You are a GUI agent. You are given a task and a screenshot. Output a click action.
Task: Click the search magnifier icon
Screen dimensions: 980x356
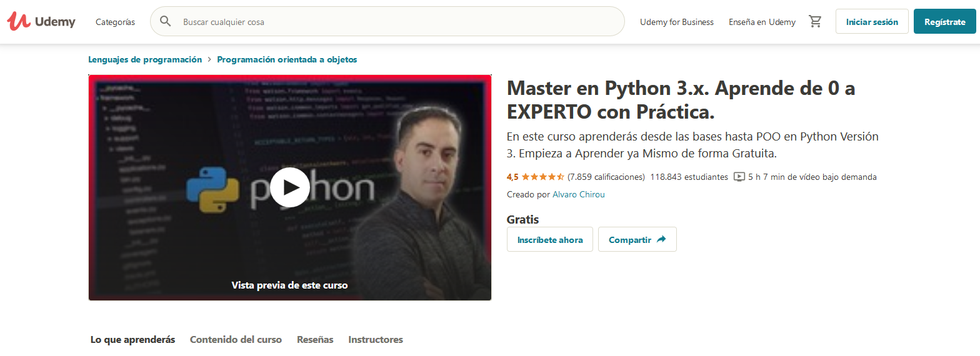coord(166,22)
